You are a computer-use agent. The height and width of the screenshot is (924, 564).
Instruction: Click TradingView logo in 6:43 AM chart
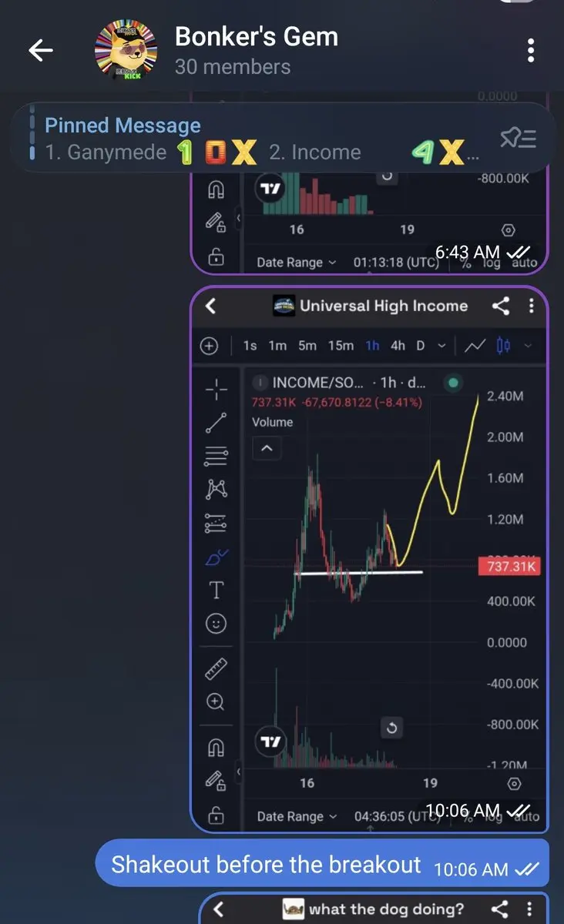pos(270,189)
